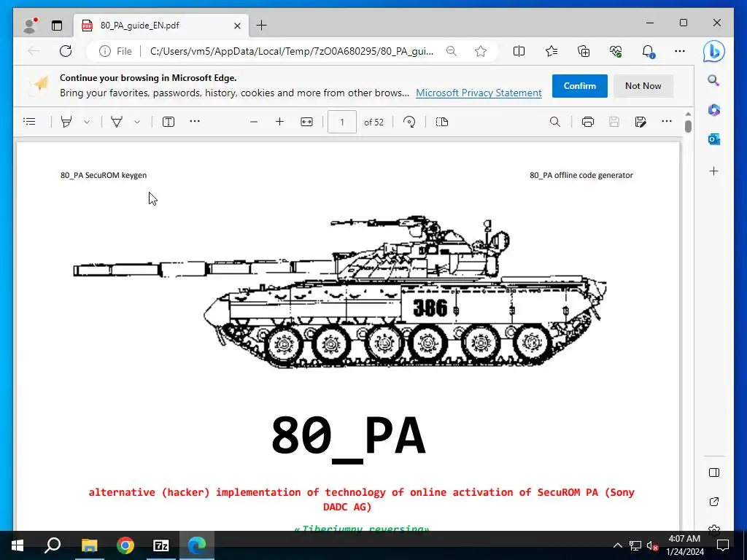Open the Favorites list

(551, 51)
